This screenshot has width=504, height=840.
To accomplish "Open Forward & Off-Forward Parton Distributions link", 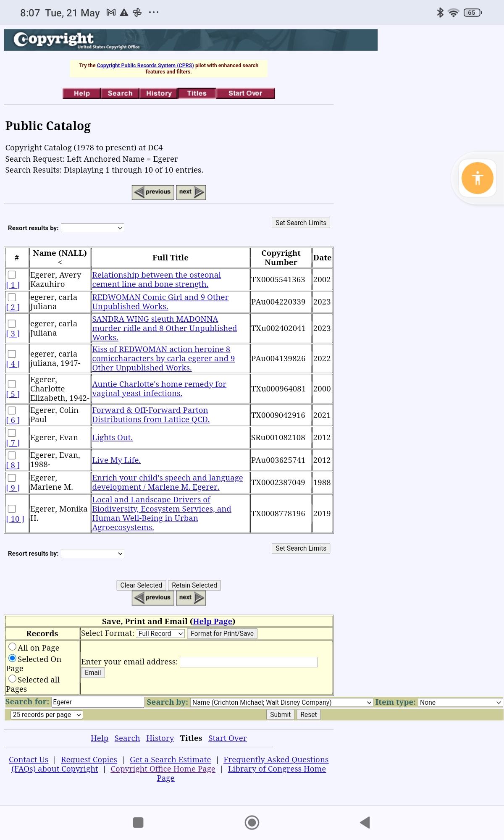I will pyautogui.click(x=151, y=415).
